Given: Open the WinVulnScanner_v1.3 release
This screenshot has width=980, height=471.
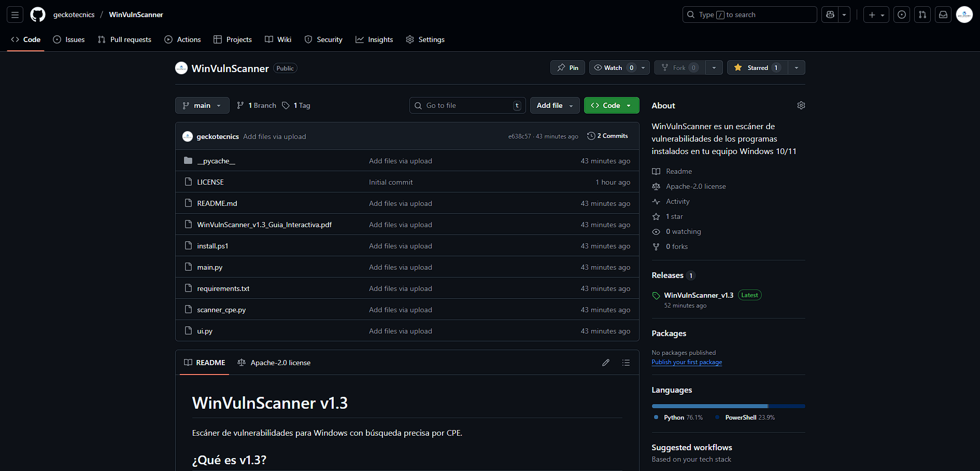Looking at the screenshot, I should coord(699,295).
